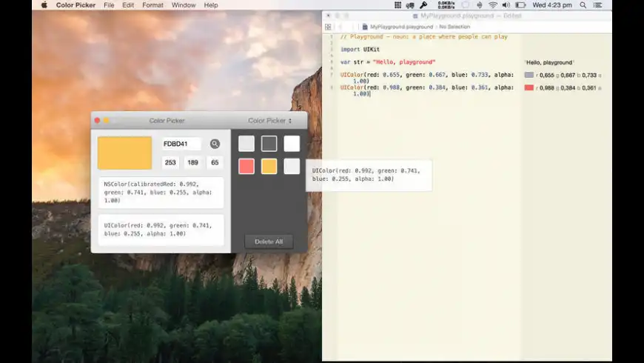644x363 pixels.
Task: Open the Format menu
Action: coord(152,5)
